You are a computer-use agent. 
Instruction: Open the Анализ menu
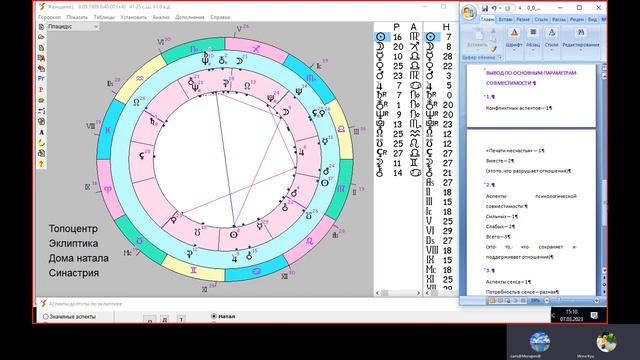tap(161, 17)
